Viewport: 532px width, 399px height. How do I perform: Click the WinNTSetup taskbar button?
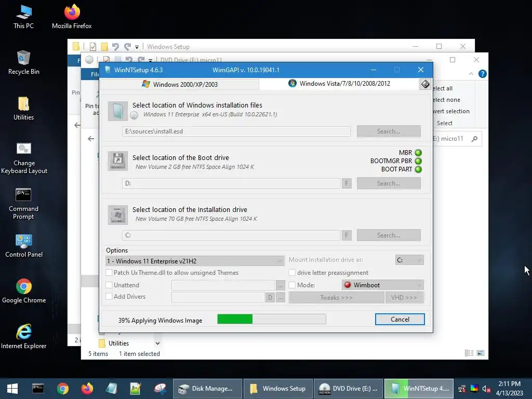[419, 389]
